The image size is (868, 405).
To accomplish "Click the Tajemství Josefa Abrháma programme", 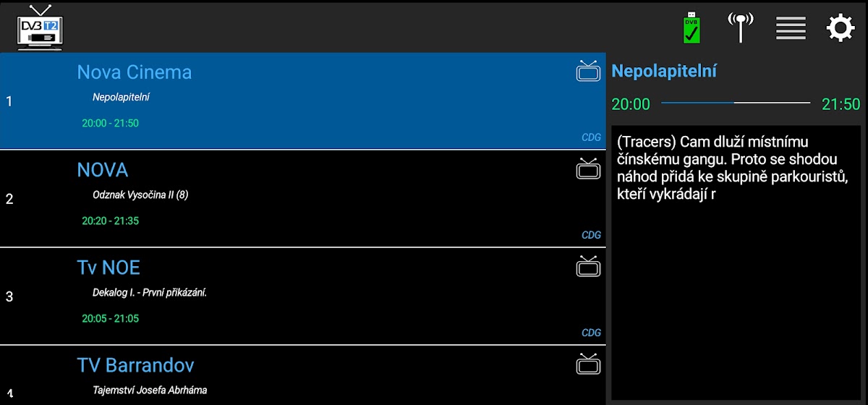I will (150, 390).
